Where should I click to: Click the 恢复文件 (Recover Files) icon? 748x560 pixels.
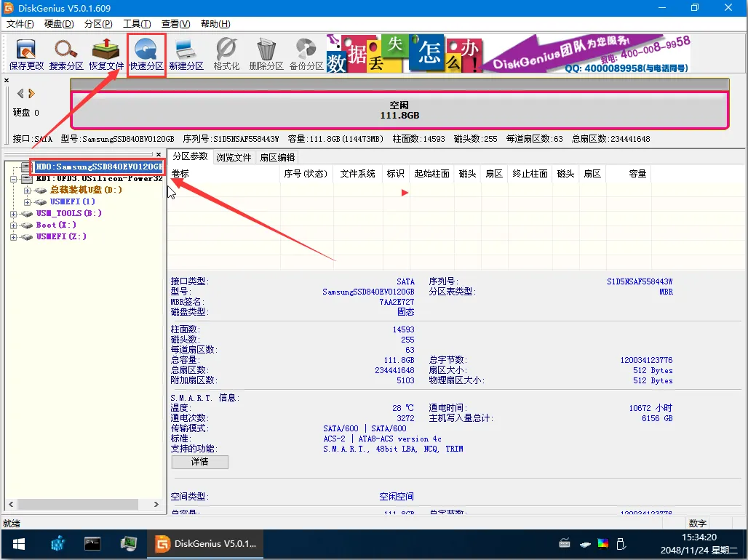point(106,55)
